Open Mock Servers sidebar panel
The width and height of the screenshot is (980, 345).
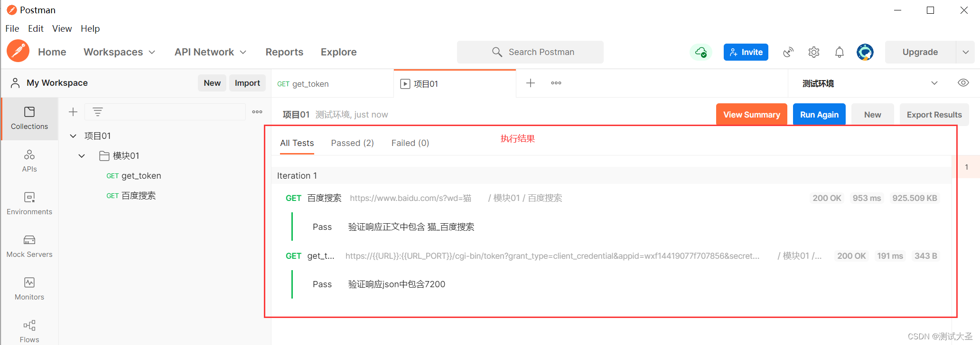[x=29, y=246]
